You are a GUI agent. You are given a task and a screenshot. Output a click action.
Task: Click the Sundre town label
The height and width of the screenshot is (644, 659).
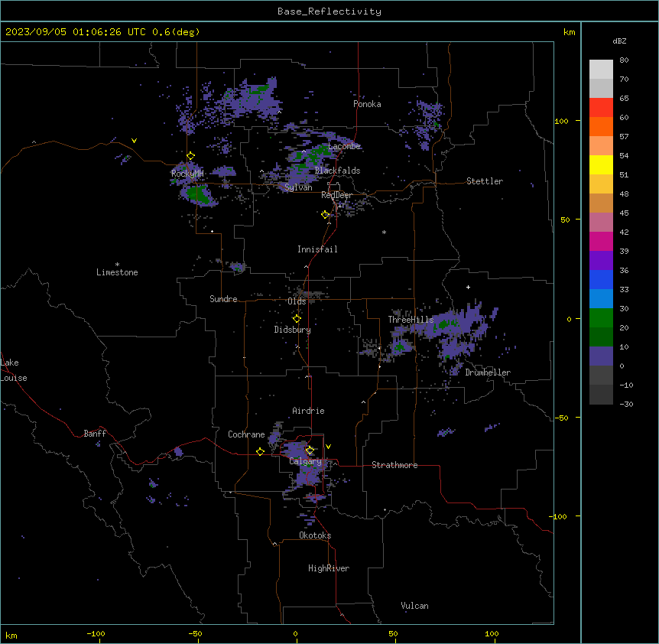click(x=223, y=299)
